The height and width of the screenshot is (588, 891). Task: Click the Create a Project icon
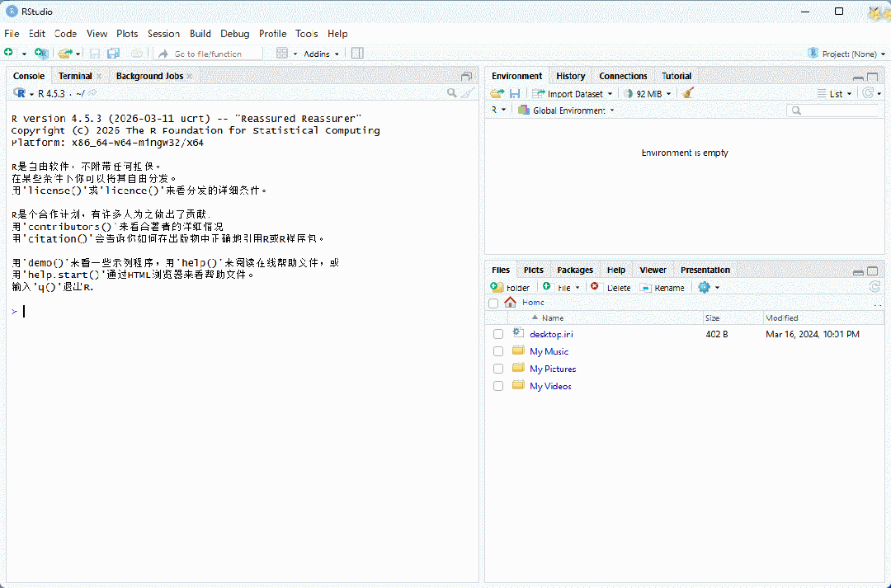41,54
